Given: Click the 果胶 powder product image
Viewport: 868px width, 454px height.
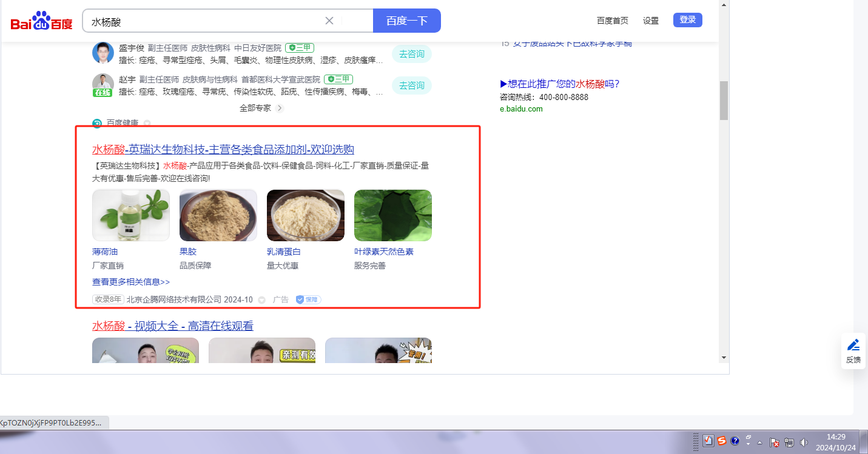Looking at the screenshot, I should point(218,215).
